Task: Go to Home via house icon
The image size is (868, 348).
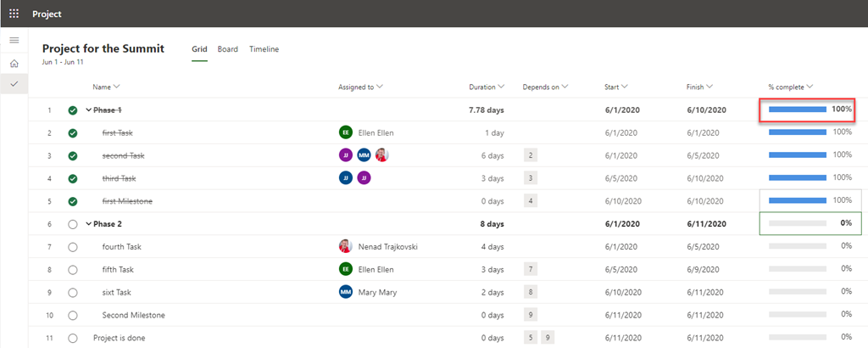Action: tap(14, 64)
